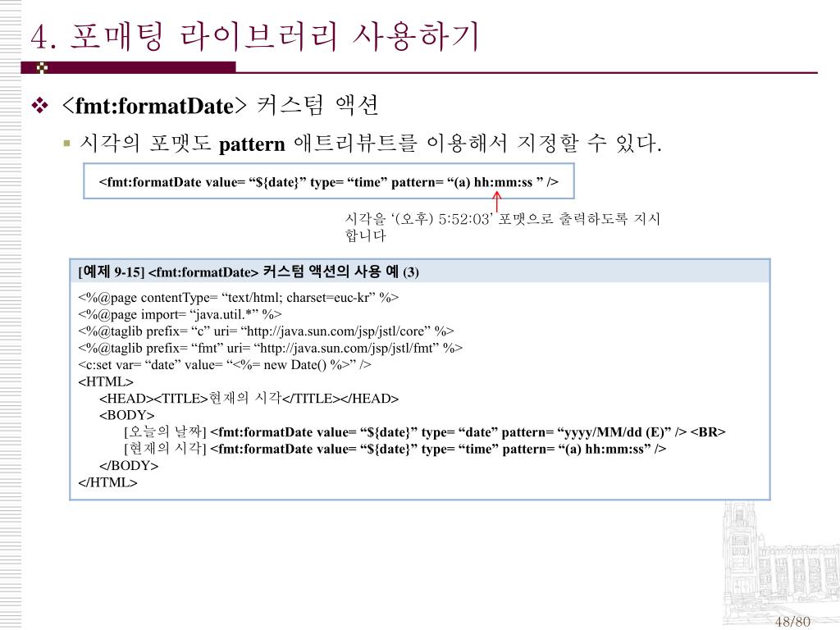The height and width of the screenshot is (630, 840).
Task: Click the heading '<fmt:formatDate> 커스텀 액션'
Action: tap(220, 105)
